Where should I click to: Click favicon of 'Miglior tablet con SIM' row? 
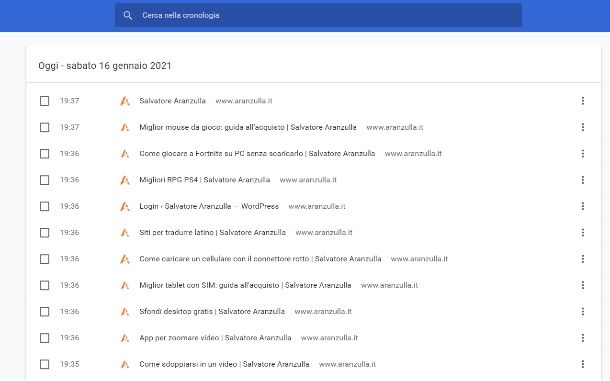[x=124, y=285]
